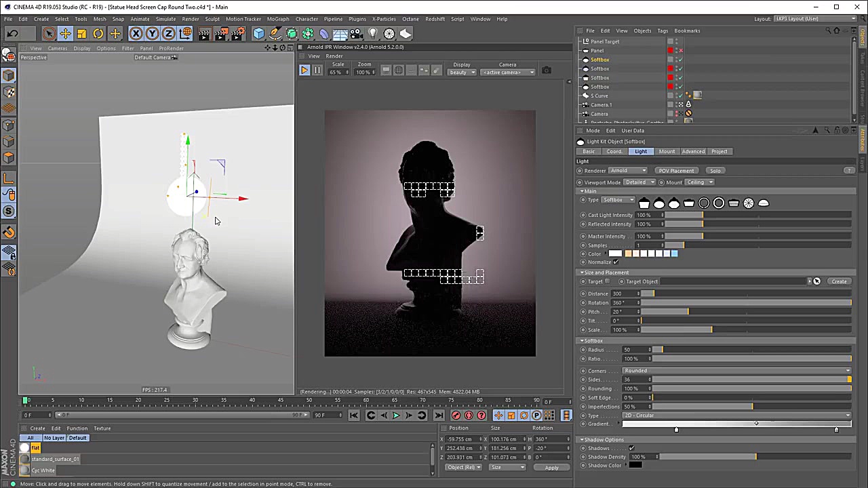Open the Renderer Arnold dropdown
868x488 pixels.
(628, 171)
